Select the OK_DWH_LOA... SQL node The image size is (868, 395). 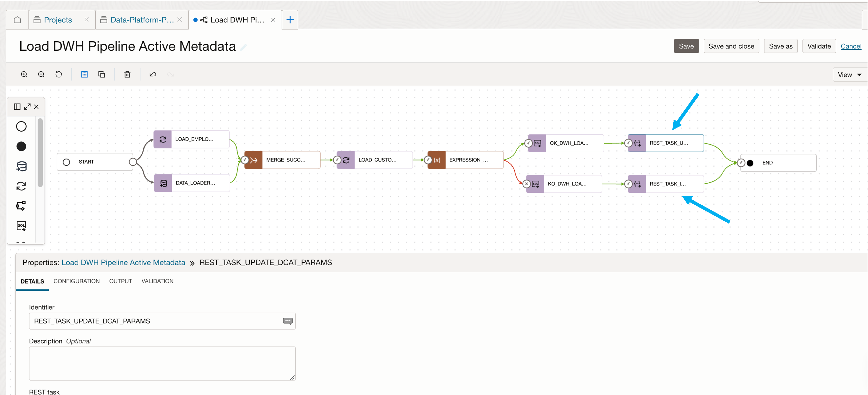coord(566,143)
